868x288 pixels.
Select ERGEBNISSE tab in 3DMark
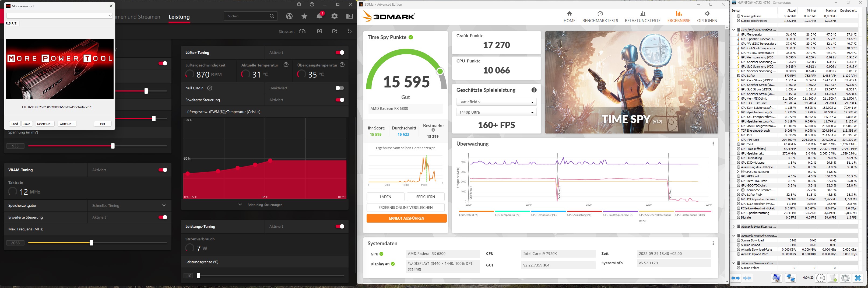click(679, 16)
